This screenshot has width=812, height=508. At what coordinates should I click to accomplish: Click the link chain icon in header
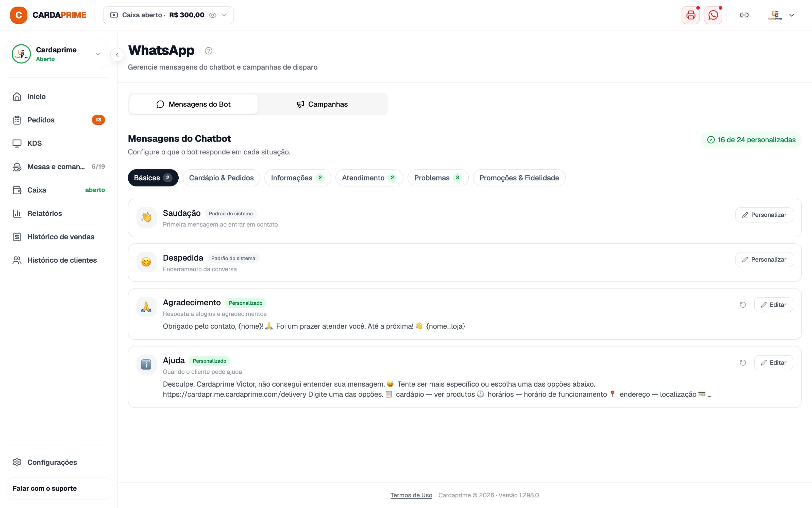pyautogui.click(x=744, y=15)
